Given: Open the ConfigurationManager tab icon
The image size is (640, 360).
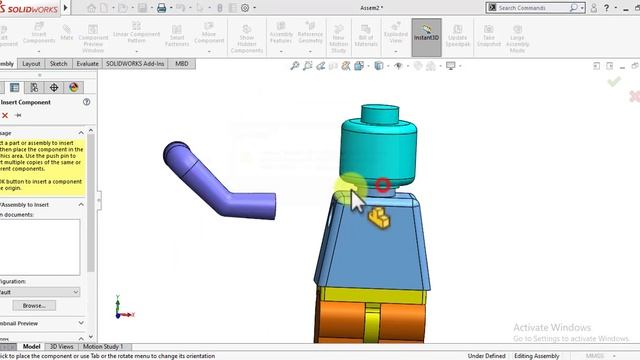Looking at the screenshot, I should [x=34, y=87].
